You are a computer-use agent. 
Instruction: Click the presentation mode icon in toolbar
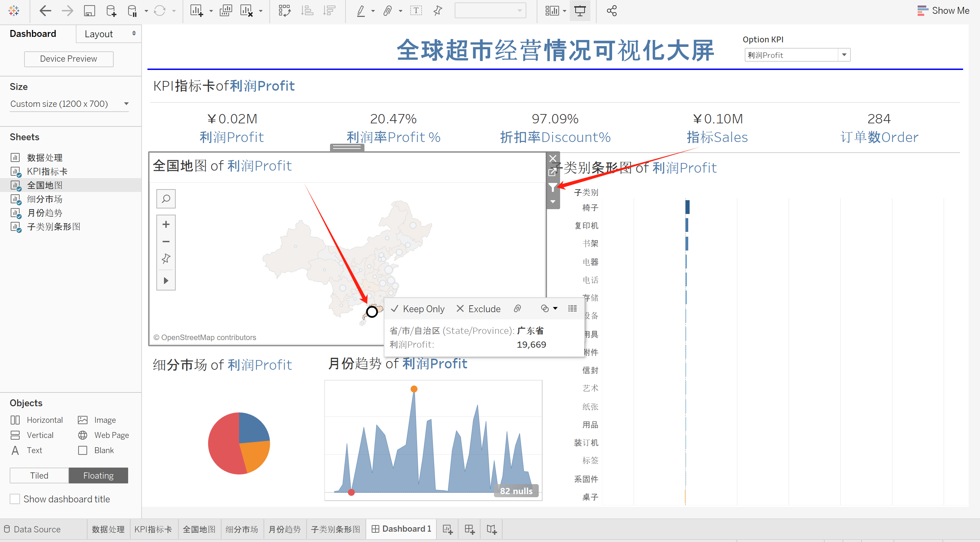click(579, 11)
